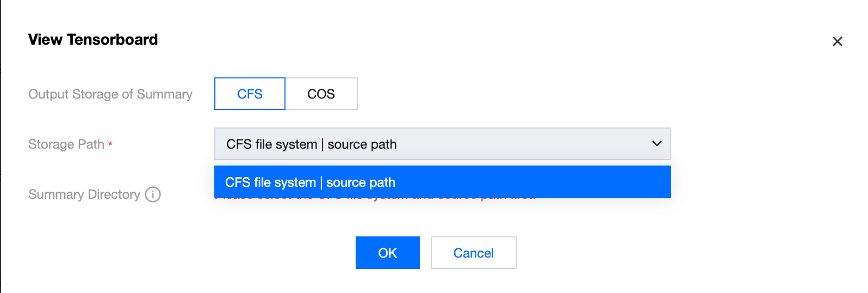The height and width of the screenshot is (293, 868).
Task: Click the Storage Path chevron arrow
Action: (x=657, y=144)
